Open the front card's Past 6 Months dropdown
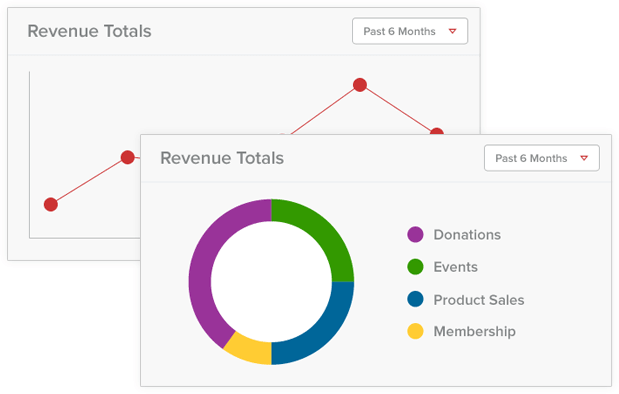This screenshot has height=394, width=619. (x=542, y=158)
